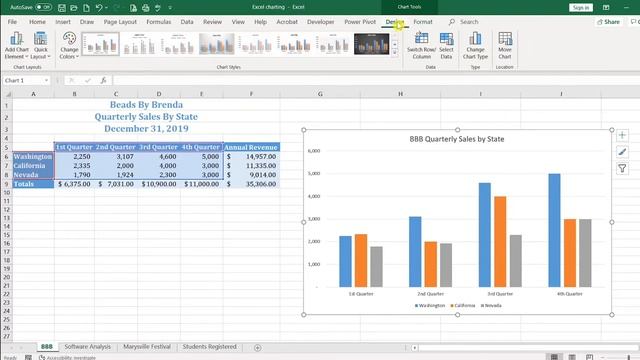The image size is (640, 360).
Task: Click the Page Break Preview icon in status bar
Action: [589, 357]
